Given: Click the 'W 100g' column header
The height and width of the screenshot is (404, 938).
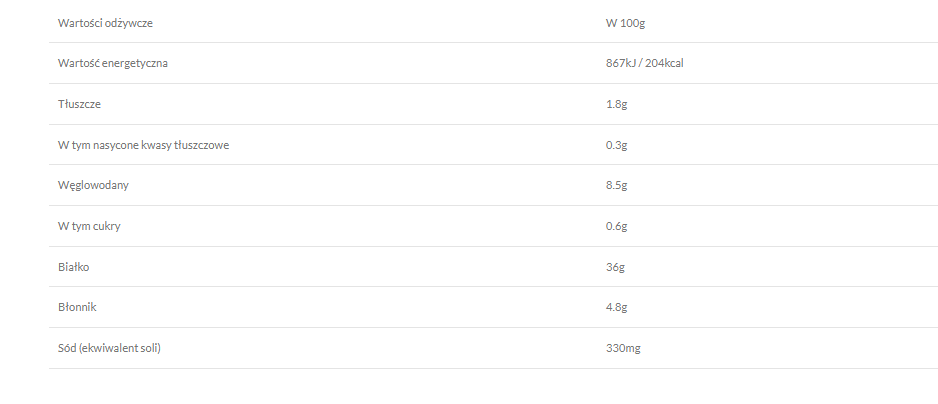Looking at the screenshot, I should (612, 22).
